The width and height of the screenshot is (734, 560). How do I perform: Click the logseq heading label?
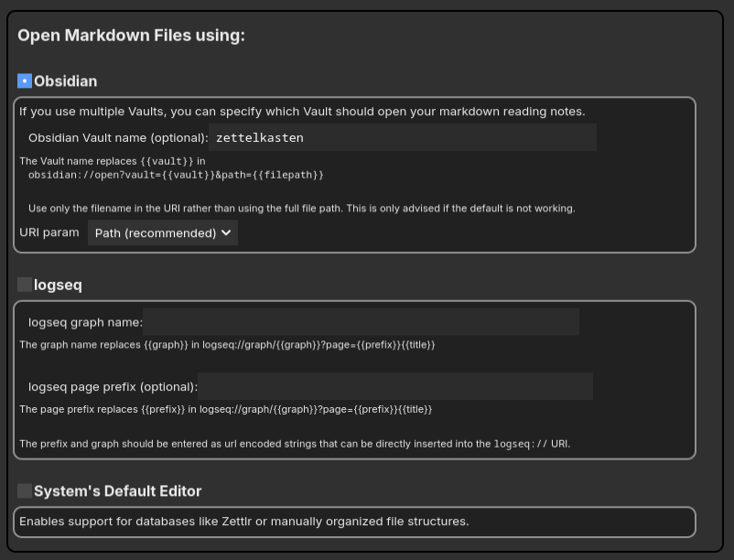click(x=58, y=285)
